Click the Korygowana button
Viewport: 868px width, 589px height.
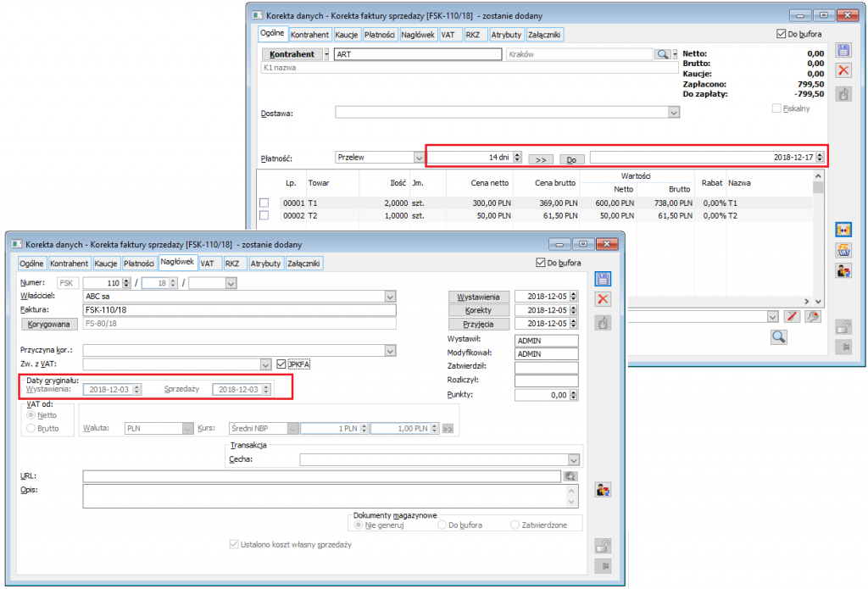tap(50, 324)
